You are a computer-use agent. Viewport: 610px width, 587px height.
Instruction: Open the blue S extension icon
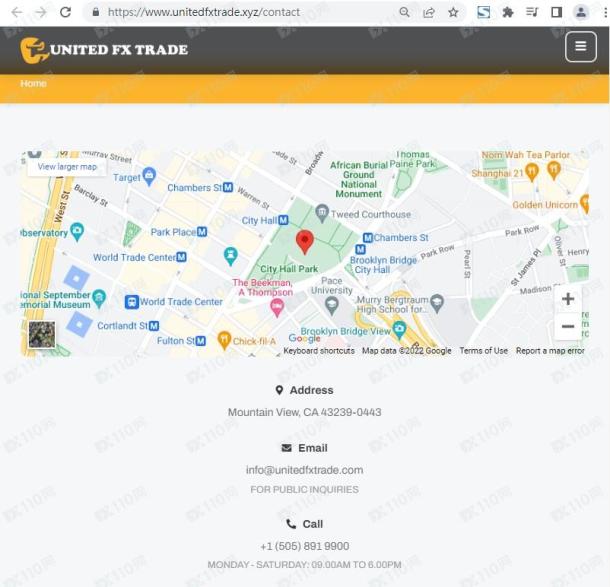tap(484, 12)
